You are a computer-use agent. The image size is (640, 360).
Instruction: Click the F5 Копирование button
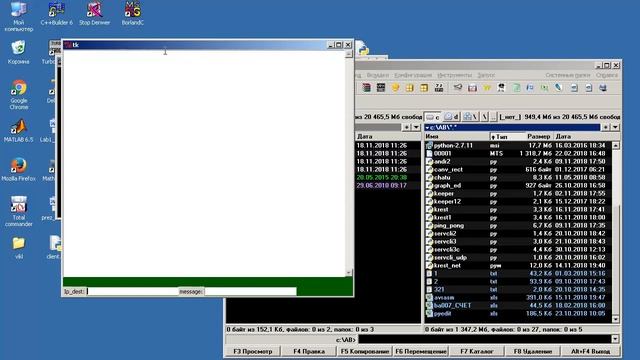[364, 351]
